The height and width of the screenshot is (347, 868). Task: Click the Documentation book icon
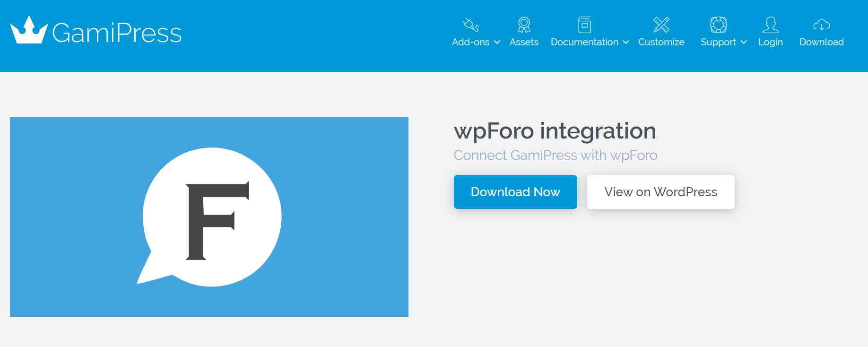[585, 25]
